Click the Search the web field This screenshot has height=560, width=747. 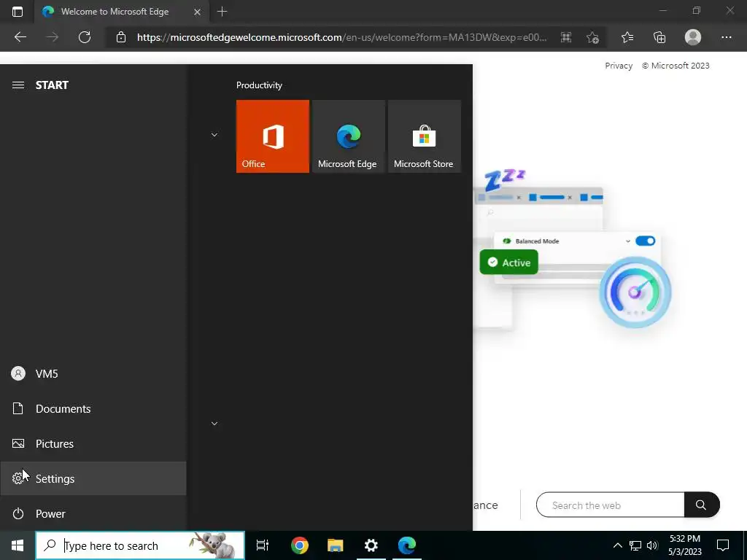(611, 505)
